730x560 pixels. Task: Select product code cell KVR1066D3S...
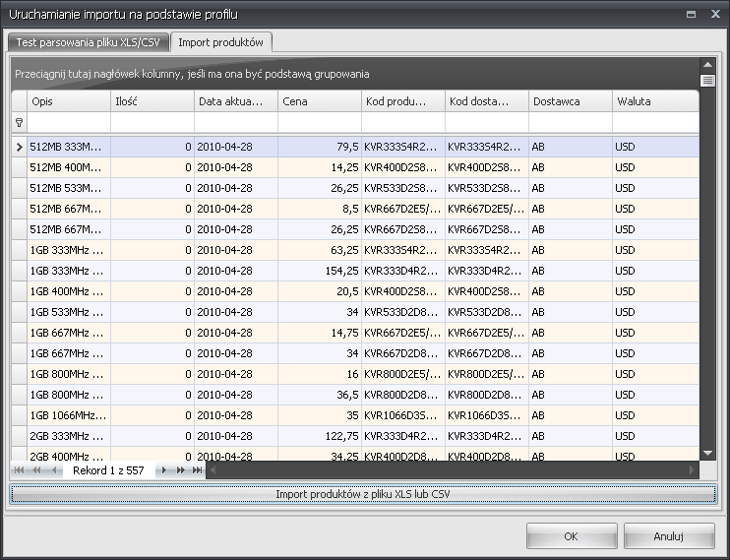click(x=403, y=415)
